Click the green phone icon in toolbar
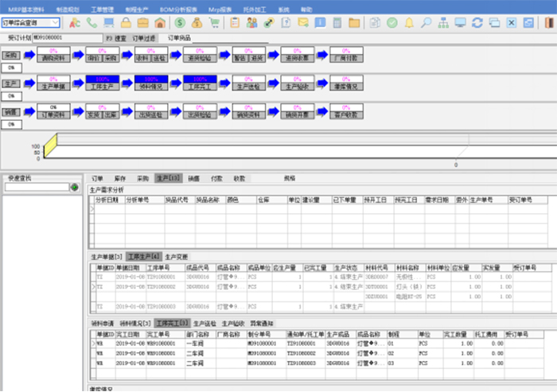The height and width of the screenshot is (392, 557). (x=91, y=23)
